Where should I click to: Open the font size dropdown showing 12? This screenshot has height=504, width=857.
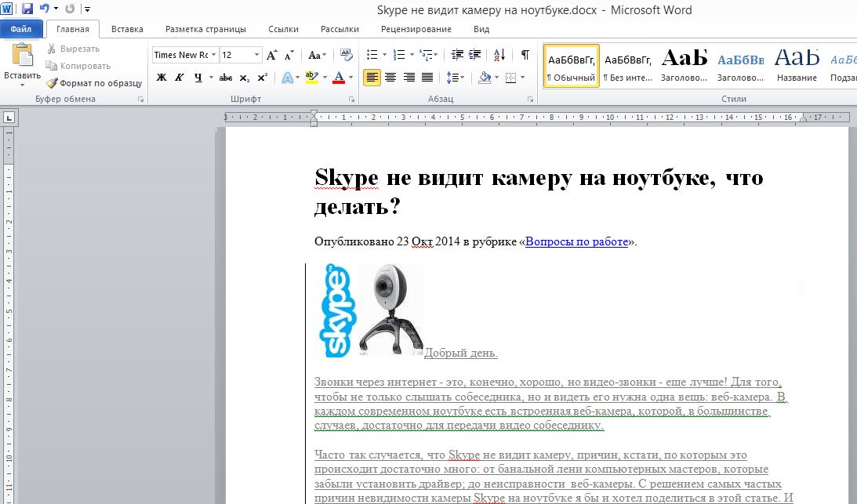[x=256, y=55]
